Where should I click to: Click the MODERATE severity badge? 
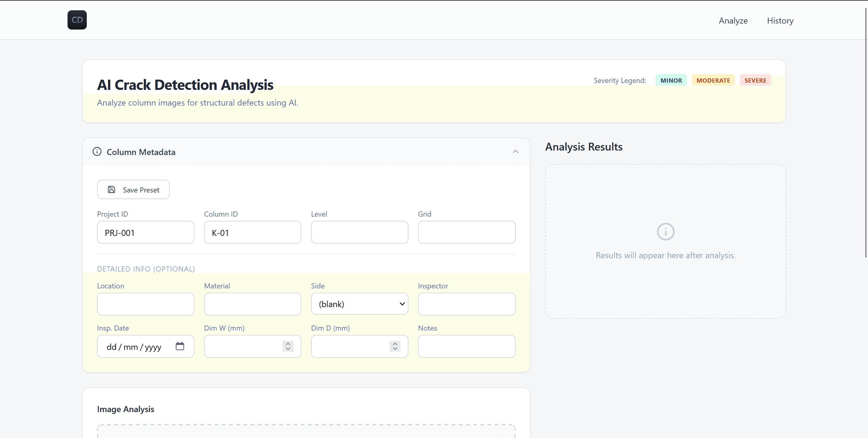click(713, 80)
